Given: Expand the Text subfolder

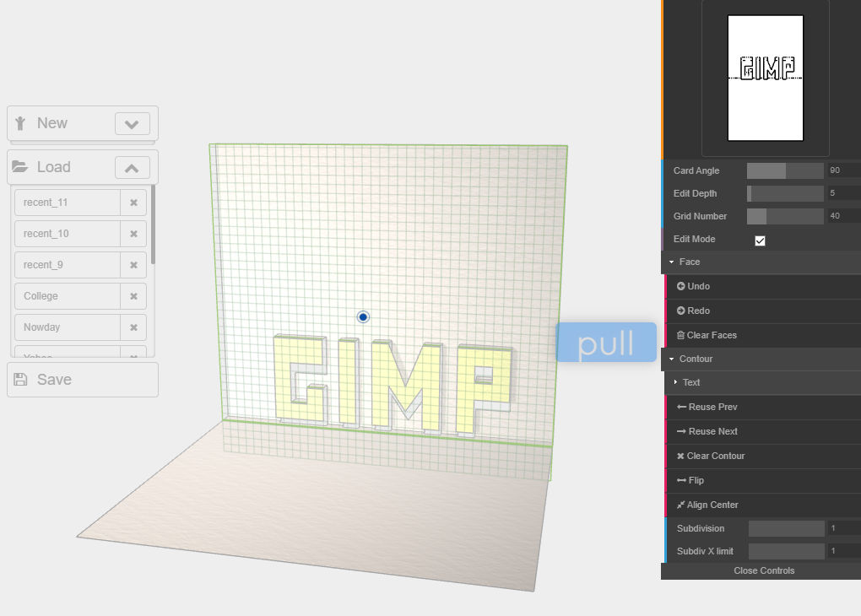Looking at the screenshot, I should pyautogui.click(x=764, y=382).
